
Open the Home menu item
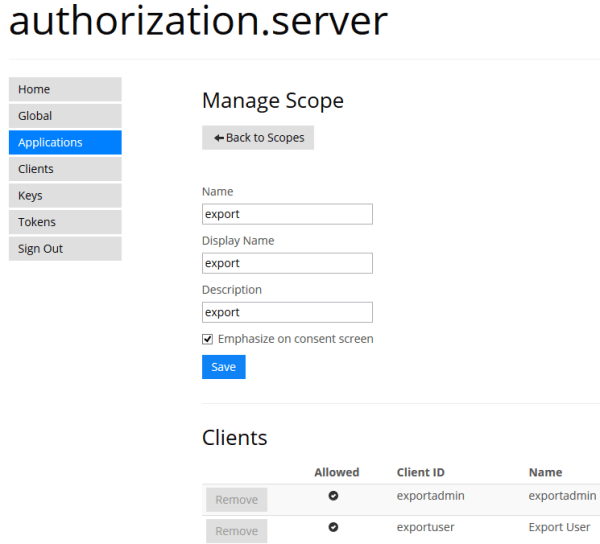pos(65,89)
